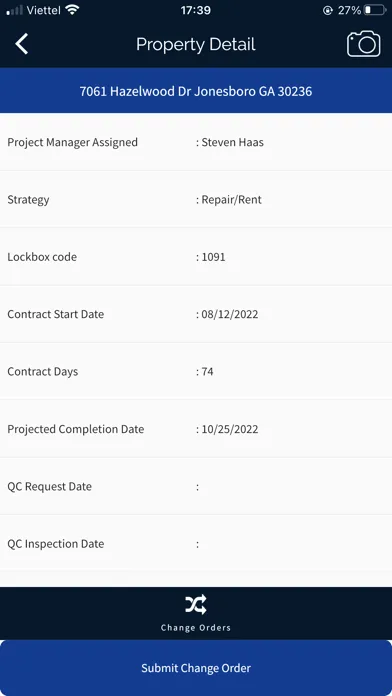The height and width of the screenshot is (696, 392).
Task: Tap the back arrow icon
Action: (21, 44)
